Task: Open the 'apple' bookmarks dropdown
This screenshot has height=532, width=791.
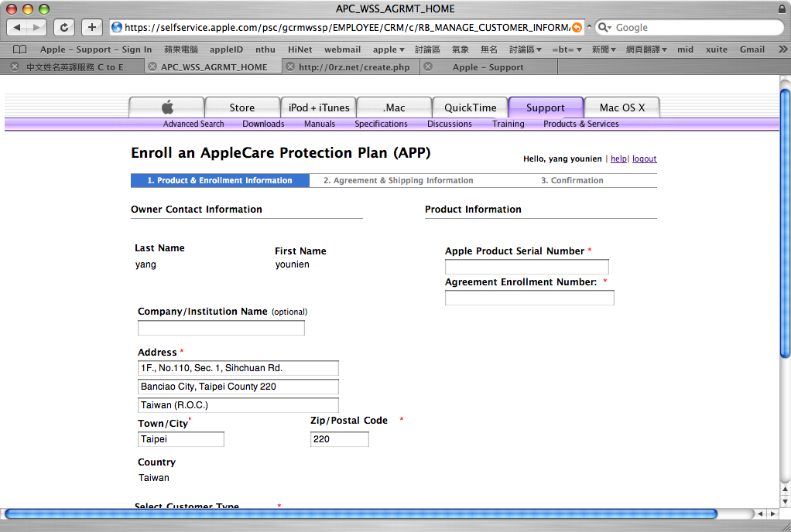Action: click(389, 49)
